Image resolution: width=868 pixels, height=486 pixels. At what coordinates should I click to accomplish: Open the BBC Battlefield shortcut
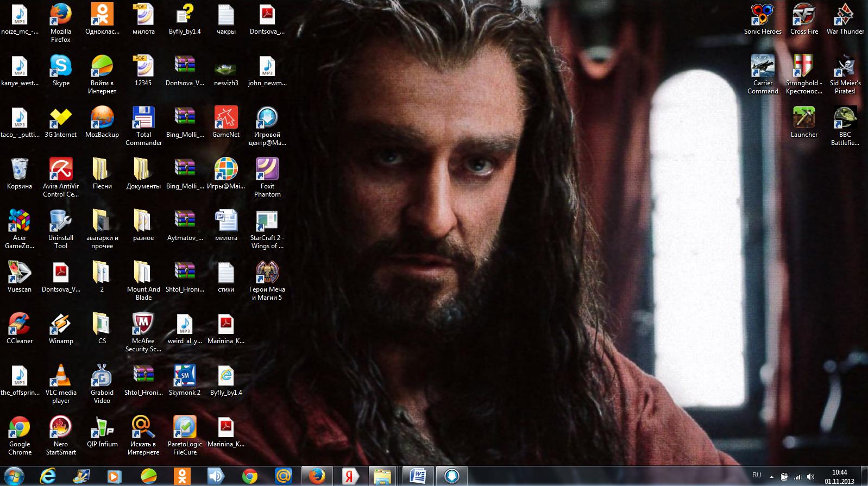pyautogui.click(x=845, y=126)
